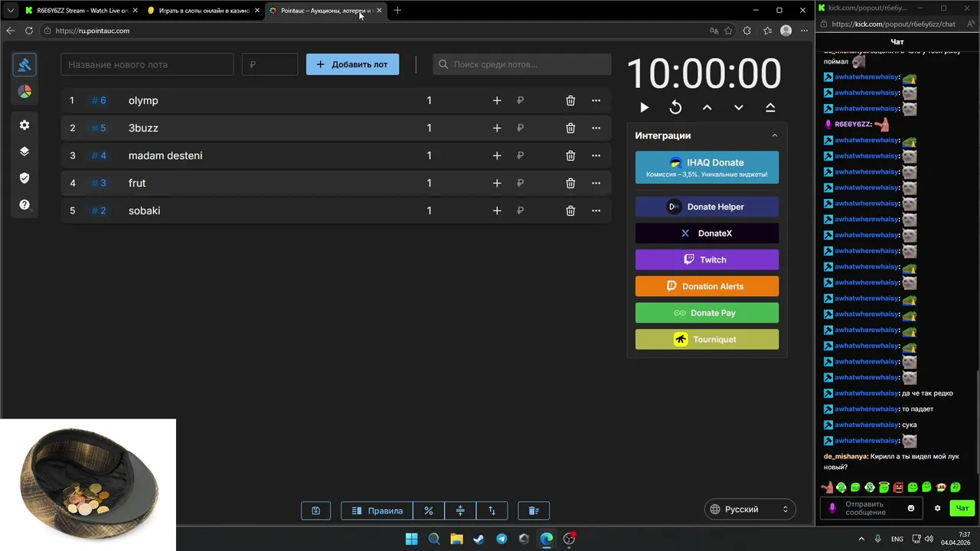980x551 pixels.
Task: Add to the 3buzz lot with plus icon
Action: 497,128
